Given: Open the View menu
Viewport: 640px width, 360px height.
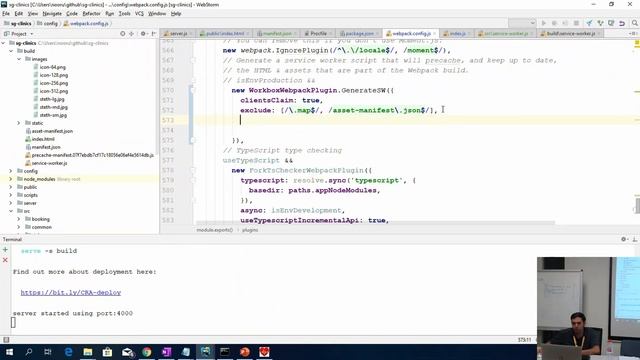Looking at the screenshot, I should pos(33,13).
